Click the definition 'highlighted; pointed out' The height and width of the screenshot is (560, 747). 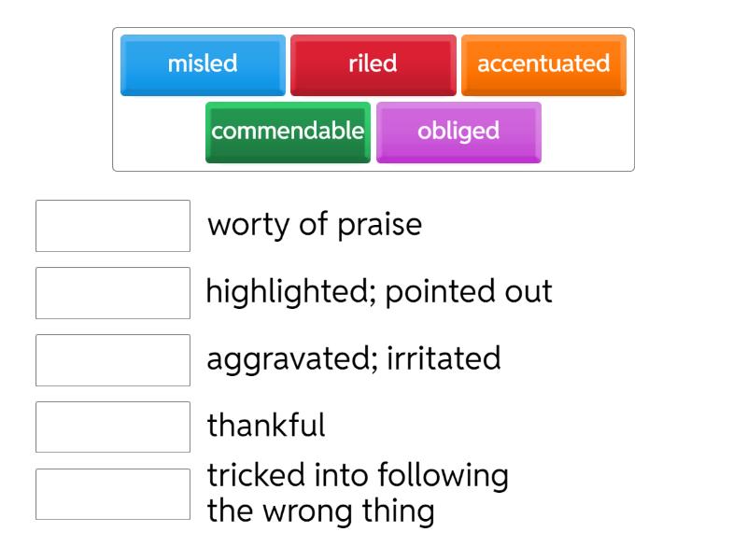click(x=380, y=292)
